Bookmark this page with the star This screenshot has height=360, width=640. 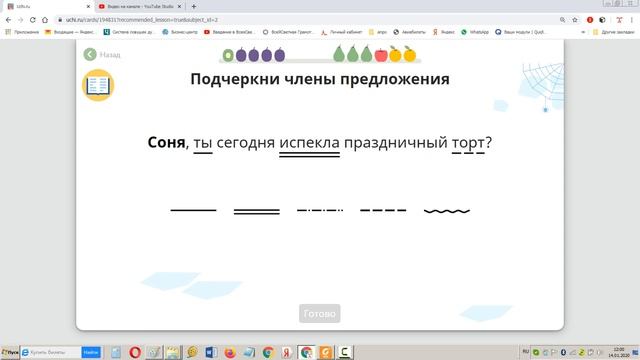575,20
